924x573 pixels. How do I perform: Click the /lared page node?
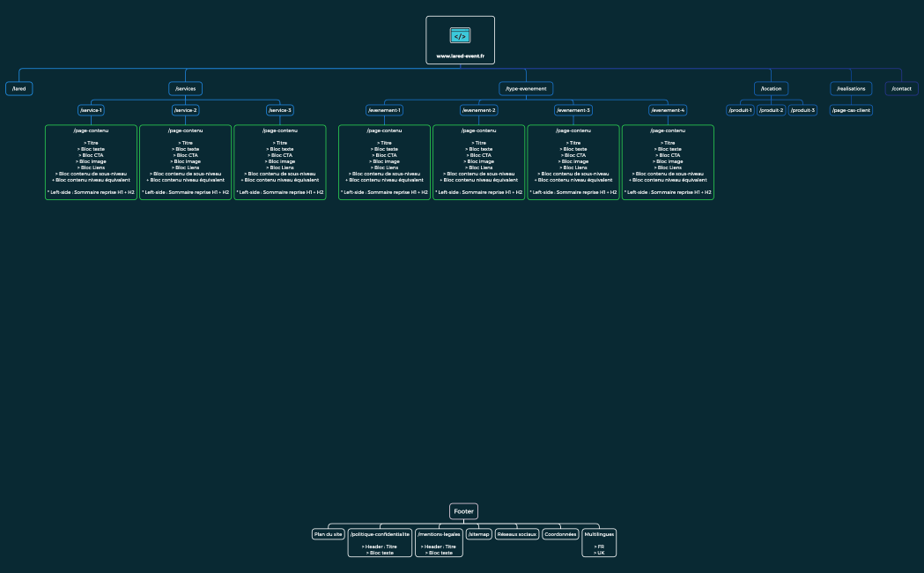click(18, 88)
